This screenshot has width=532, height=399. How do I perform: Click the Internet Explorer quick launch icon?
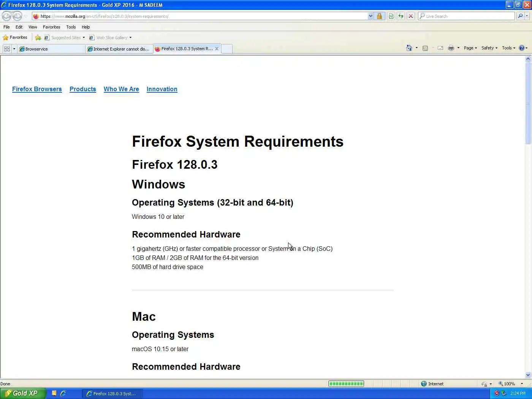63,393
